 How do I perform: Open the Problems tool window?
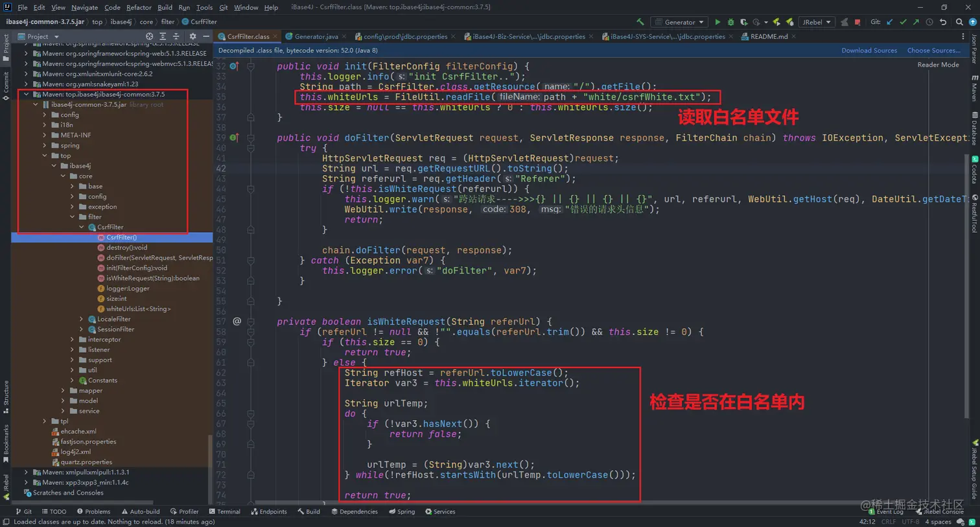(x=93, y=511)
